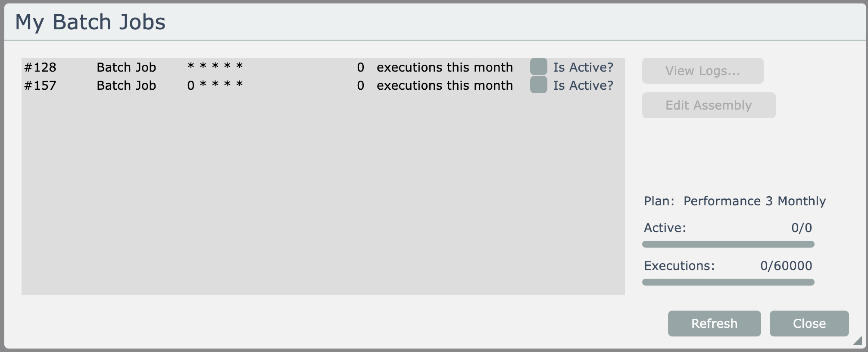This screenshot has height=352, width=868.
Task: Click the 0/60000 executions quota value
Action: [786, 266]
